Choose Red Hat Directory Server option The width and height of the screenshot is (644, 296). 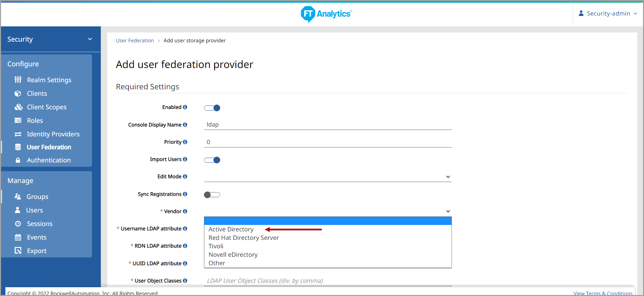point(244,238)
